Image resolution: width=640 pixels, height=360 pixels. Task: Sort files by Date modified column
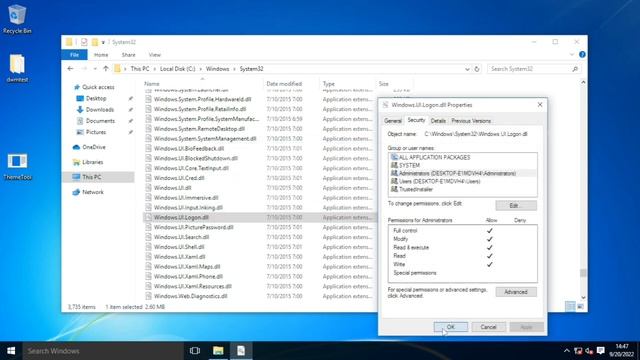(284, 84)
